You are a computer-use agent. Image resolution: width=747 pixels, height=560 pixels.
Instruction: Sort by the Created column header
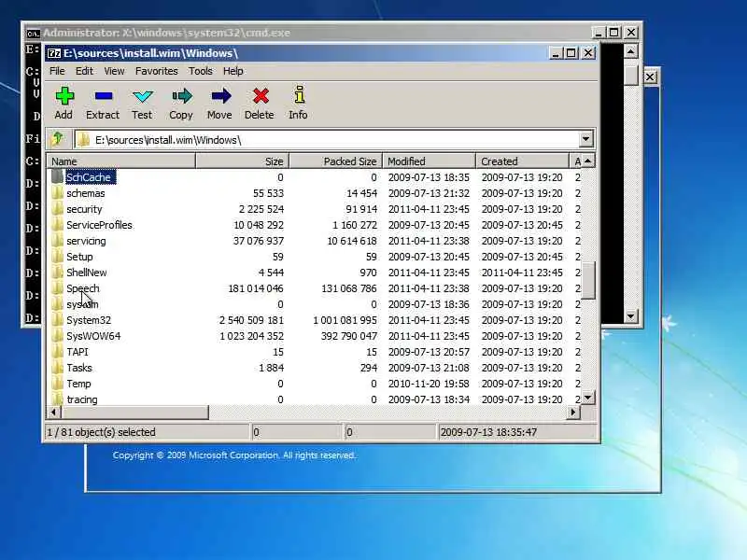pyautogui.click(x=523, y=161)
